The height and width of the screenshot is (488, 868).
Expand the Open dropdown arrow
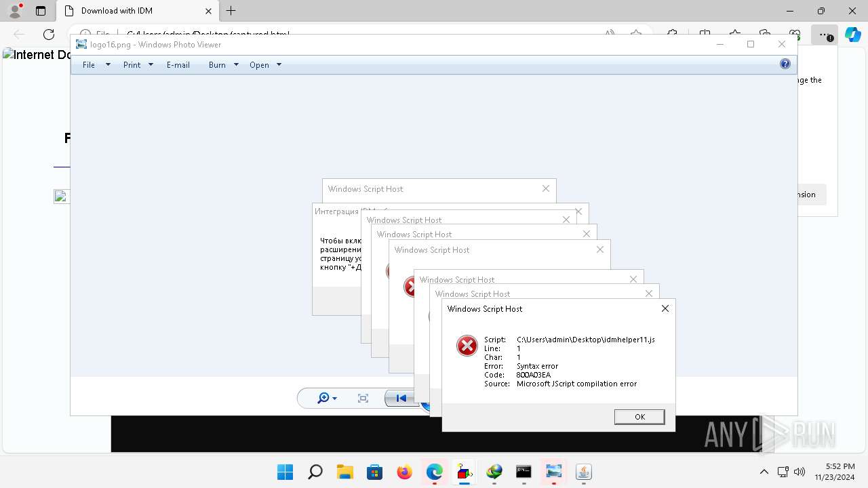point(279,65)
